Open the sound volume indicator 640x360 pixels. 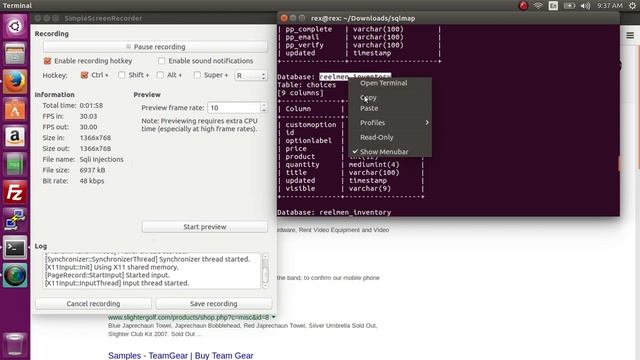pyautogui.click(x=585, y=5)
